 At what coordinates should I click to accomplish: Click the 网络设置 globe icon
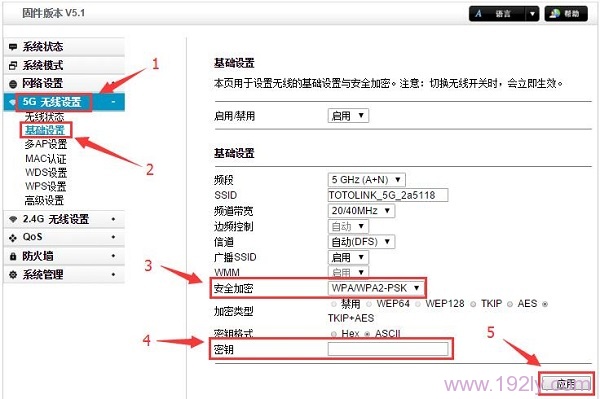[13, 84]
